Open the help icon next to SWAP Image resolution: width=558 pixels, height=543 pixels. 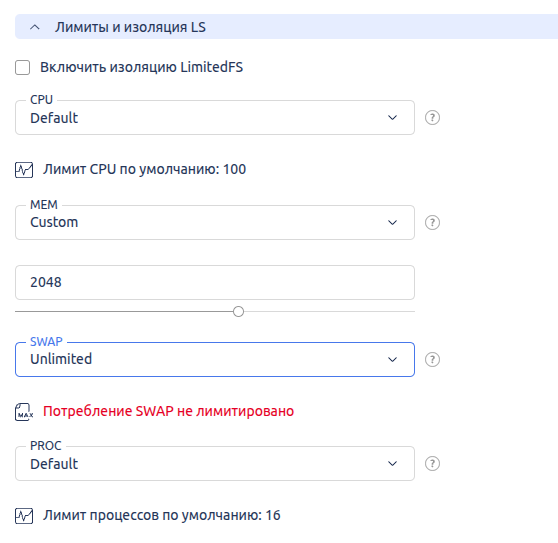[x=432, y=359]
